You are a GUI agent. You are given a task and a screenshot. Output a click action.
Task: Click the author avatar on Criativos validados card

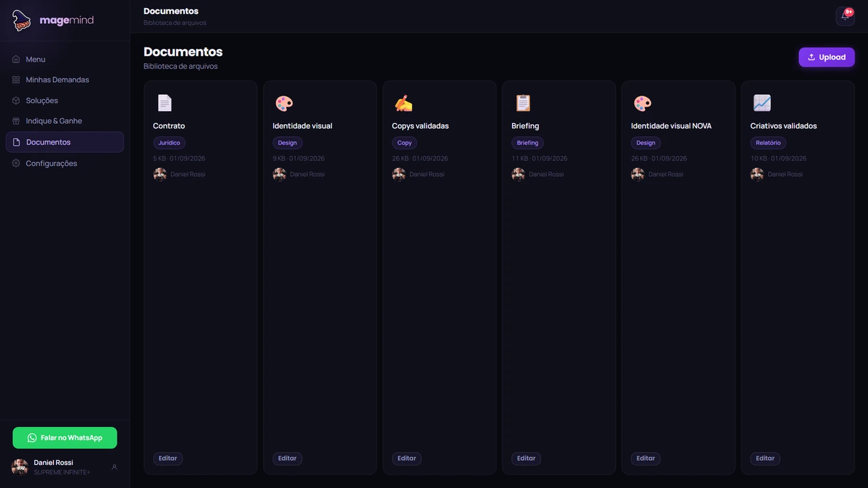coord(757,174)
